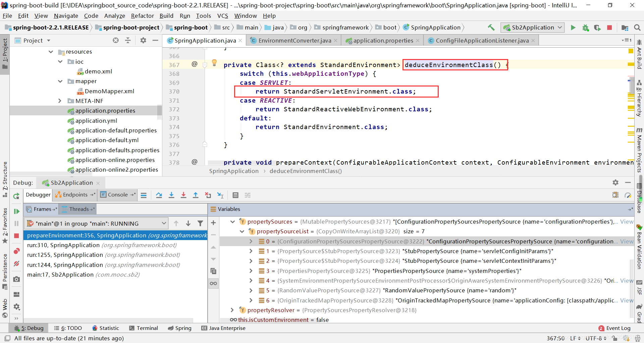644x343 pixels.
Task: Click Force Step Into red arrow icon
Action: (x=183, y=195)
